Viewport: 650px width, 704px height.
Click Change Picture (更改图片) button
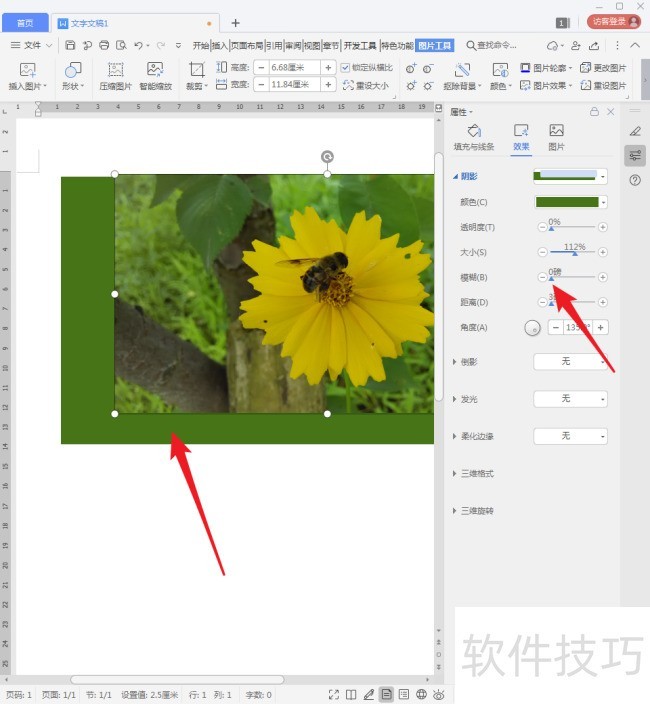[x=603, y=68]
